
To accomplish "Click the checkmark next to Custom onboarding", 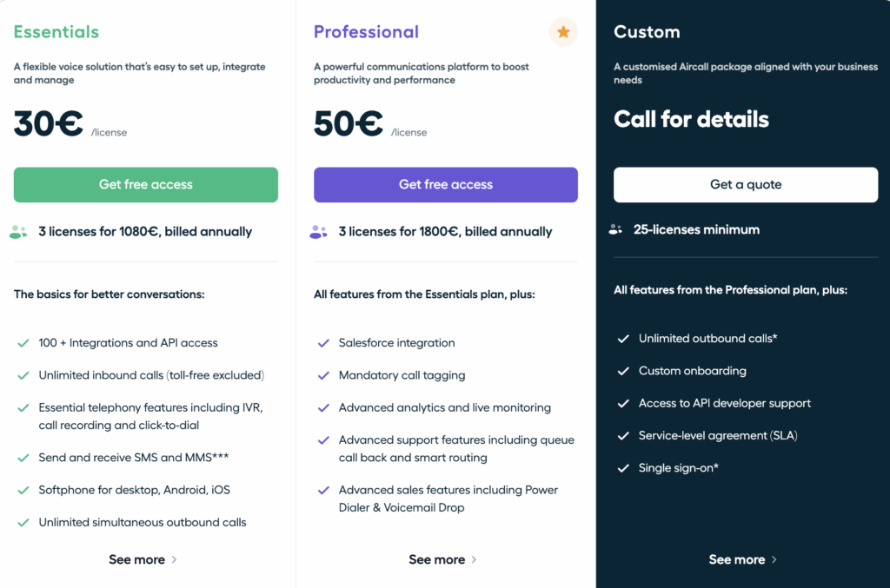I will click(x=623, y=371).
